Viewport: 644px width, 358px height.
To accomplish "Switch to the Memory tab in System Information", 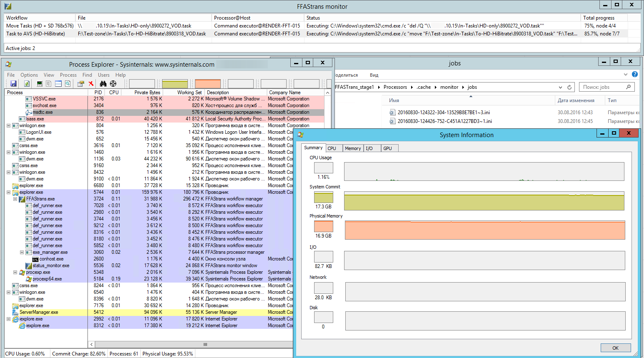I will (353, 148).
